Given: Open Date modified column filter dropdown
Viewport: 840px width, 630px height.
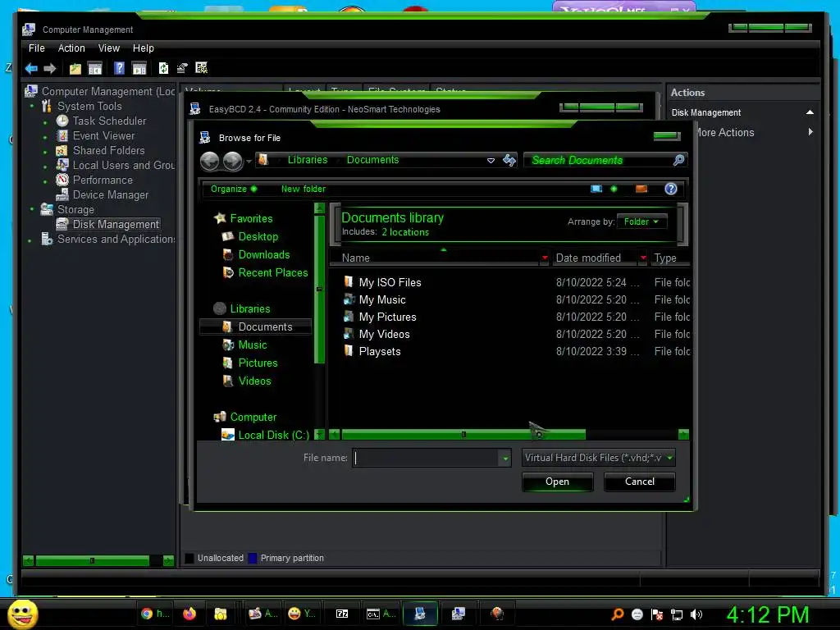Looking at the screenshot, I should click(x=643, y=258).
